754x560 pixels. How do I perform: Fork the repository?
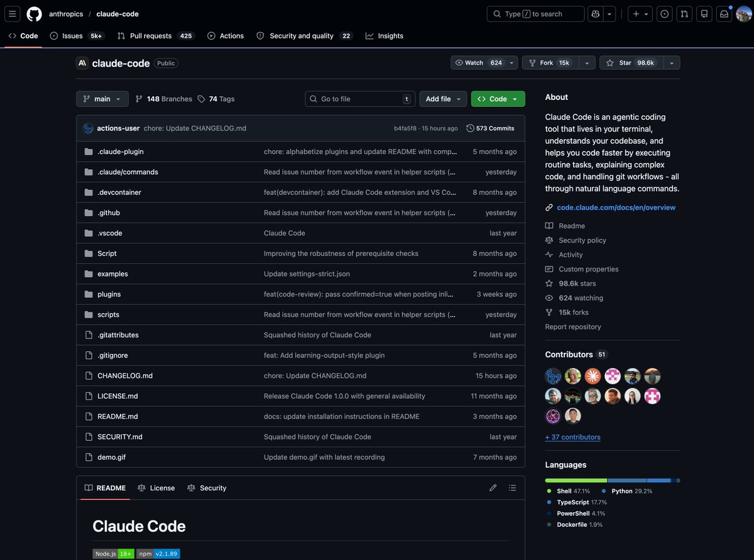click(550, 63)
